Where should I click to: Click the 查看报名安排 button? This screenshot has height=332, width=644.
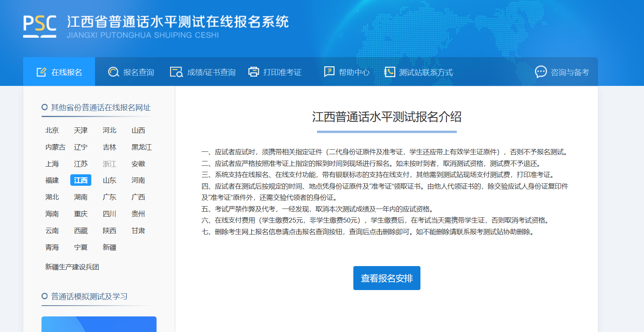click(x=387, y=278)
